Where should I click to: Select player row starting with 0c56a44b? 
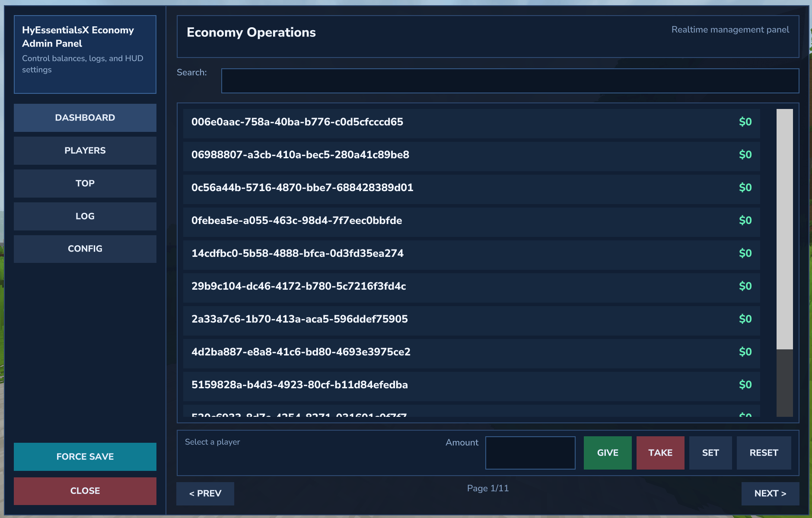coord(471,188)
